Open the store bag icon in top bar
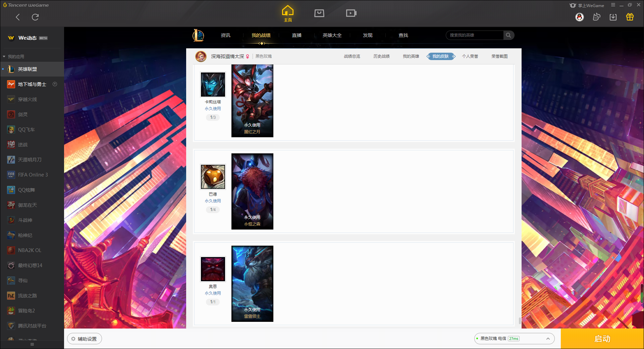644x349 pixels. [x=319, y=13]
